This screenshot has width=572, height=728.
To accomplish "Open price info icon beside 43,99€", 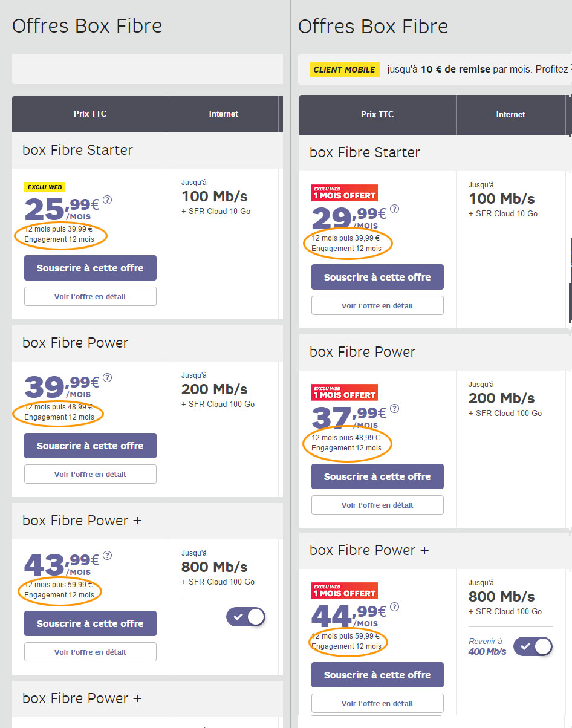I will (108, 556).
